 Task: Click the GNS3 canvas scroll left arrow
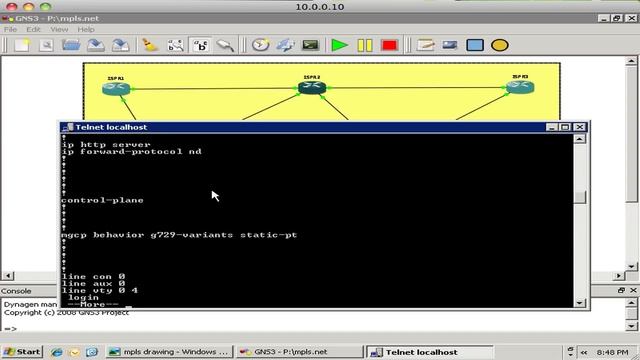[x=8, y=276]
